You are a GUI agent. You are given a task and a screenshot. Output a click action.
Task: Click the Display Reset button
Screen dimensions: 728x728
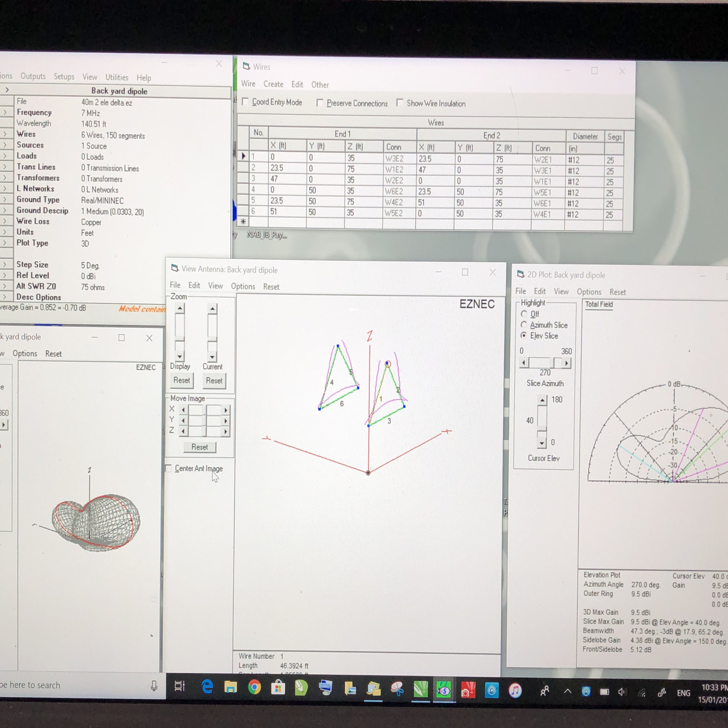pyautogui.click(x=182, y=380)
